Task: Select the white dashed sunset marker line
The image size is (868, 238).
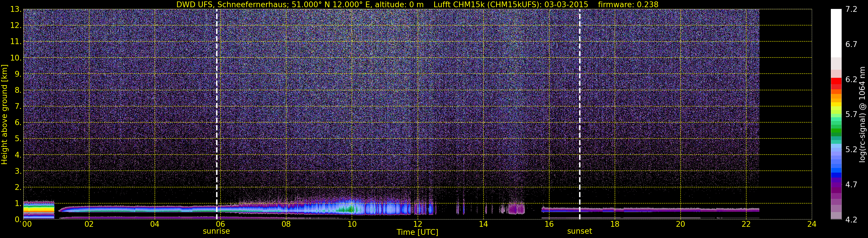Action: pyautogui.click(x=580, y=115)
